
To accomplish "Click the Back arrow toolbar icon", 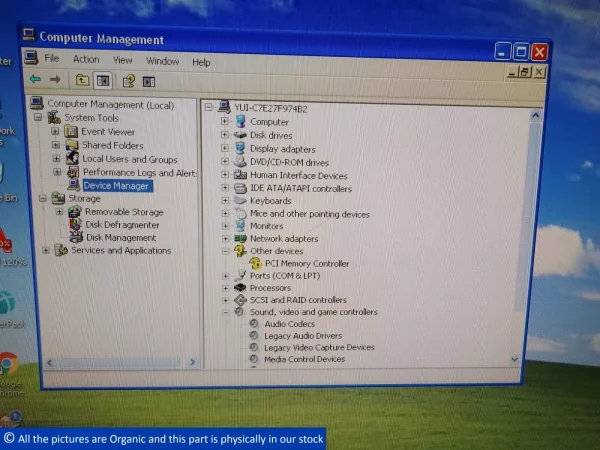I will click(35, 79).
